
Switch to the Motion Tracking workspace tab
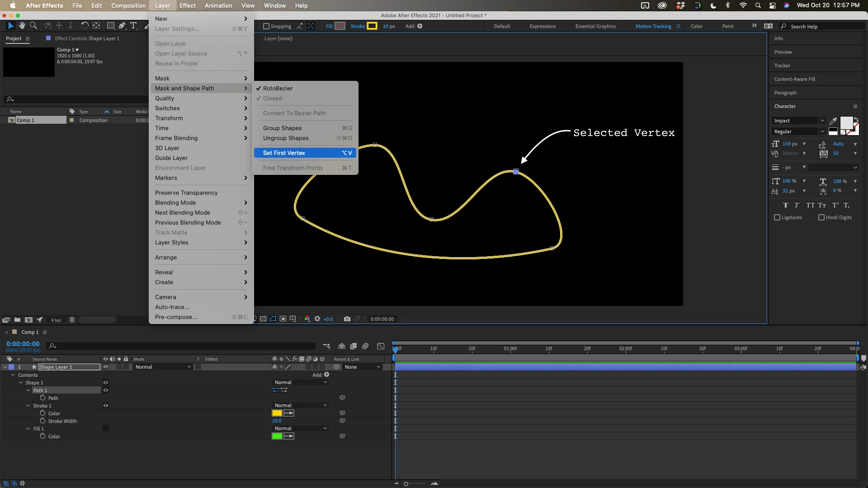click(653, 26)
